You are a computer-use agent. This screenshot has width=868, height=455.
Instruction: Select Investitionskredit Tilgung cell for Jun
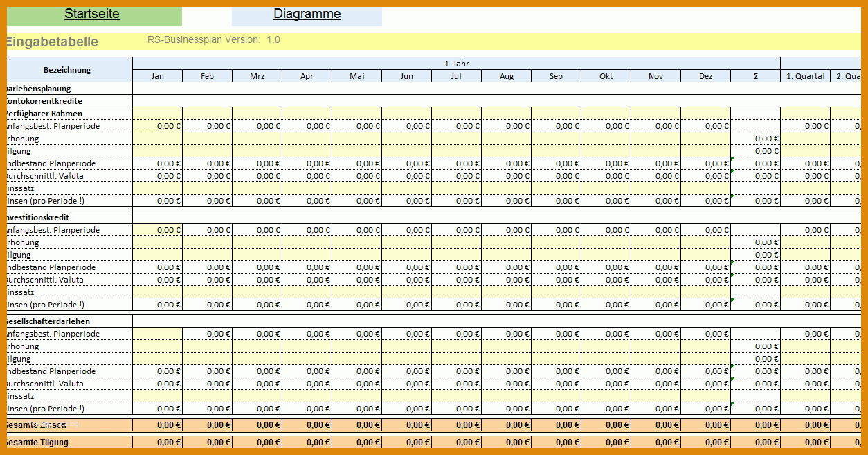[x=407, y=255]
